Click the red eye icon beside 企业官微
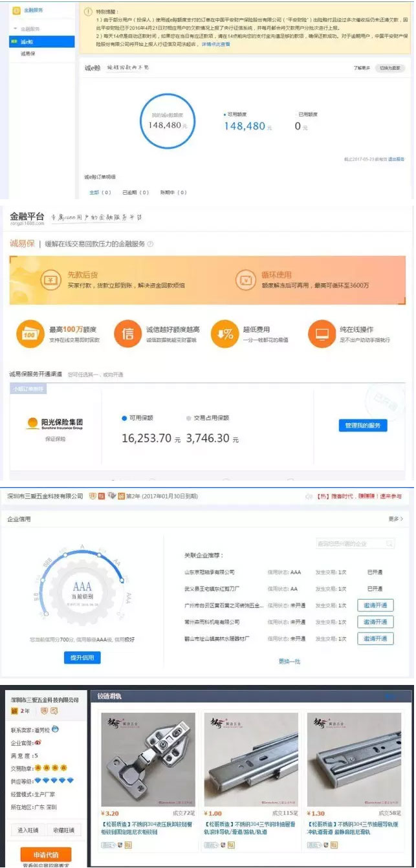 tap(39, 743)
